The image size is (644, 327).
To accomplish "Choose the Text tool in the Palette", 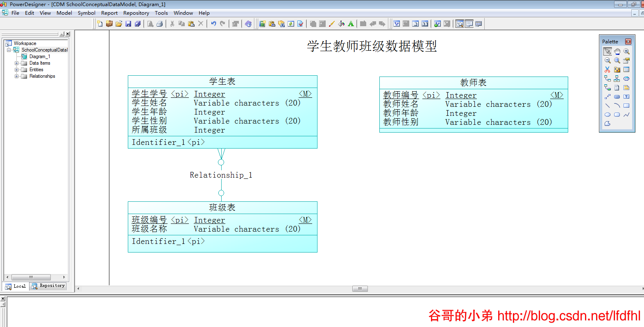I will point(626,97).
